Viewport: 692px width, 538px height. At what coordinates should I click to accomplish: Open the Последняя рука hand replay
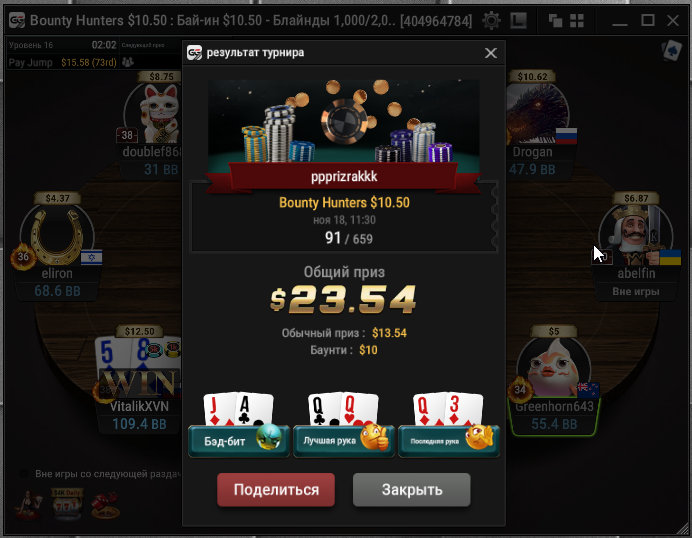pyautogui.click(x=449, y=440)
